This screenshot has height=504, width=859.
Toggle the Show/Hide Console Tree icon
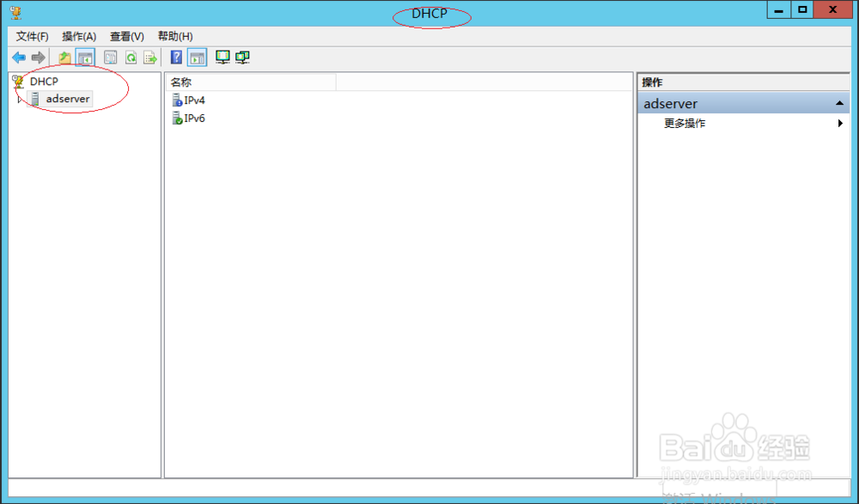point(86,57)
